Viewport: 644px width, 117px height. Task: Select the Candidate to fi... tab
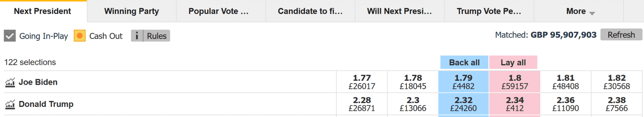point(310,11)
